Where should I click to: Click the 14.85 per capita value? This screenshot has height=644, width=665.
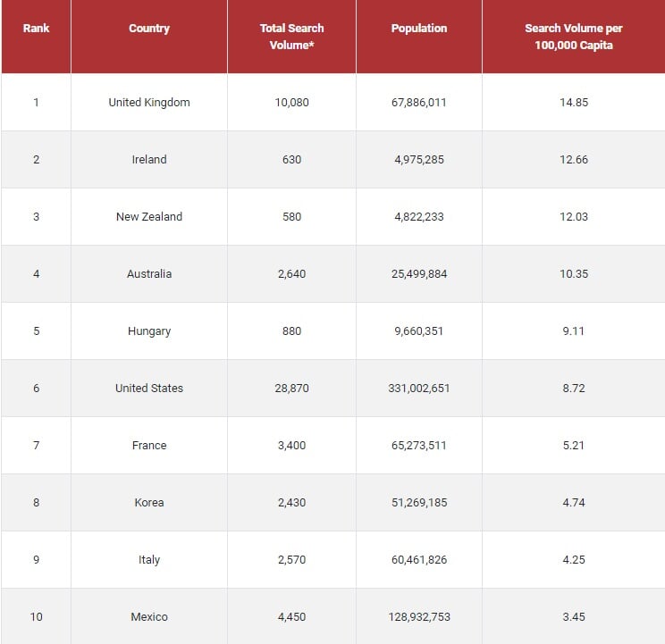tap(574, 102)
